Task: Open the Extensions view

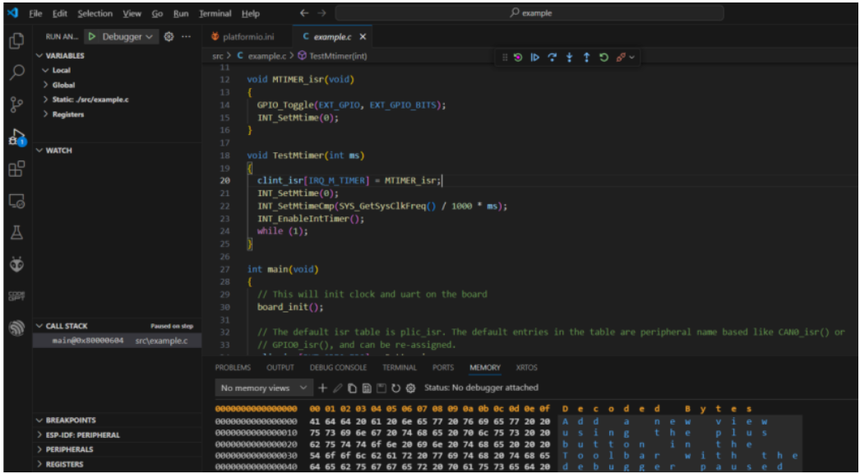Action: [x=17, y=169]
